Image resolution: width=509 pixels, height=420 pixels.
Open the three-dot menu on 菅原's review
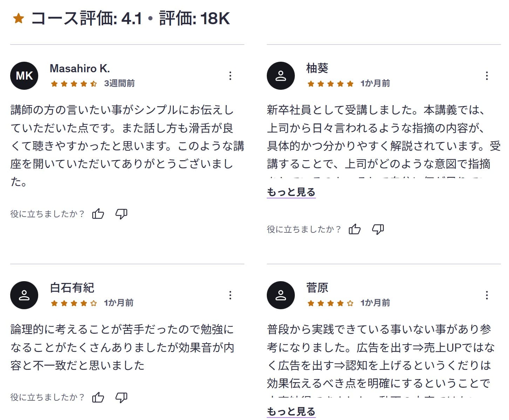tap(487, 295)
